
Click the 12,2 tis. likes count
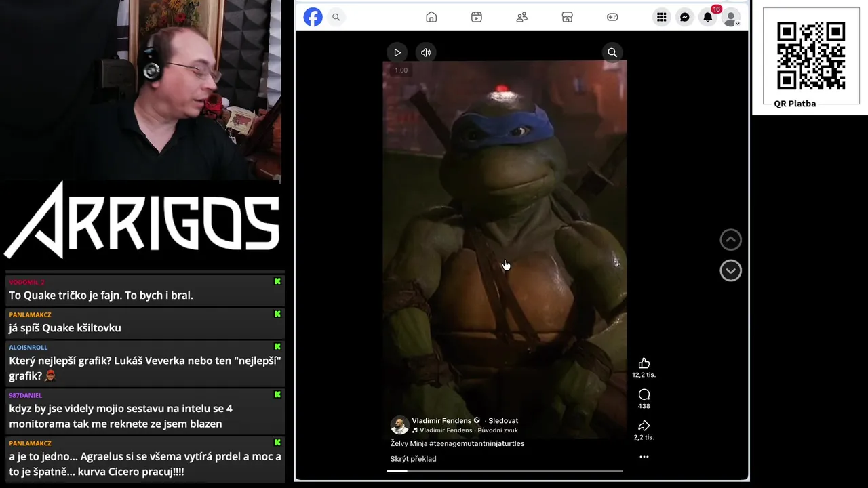click(644, 375)
